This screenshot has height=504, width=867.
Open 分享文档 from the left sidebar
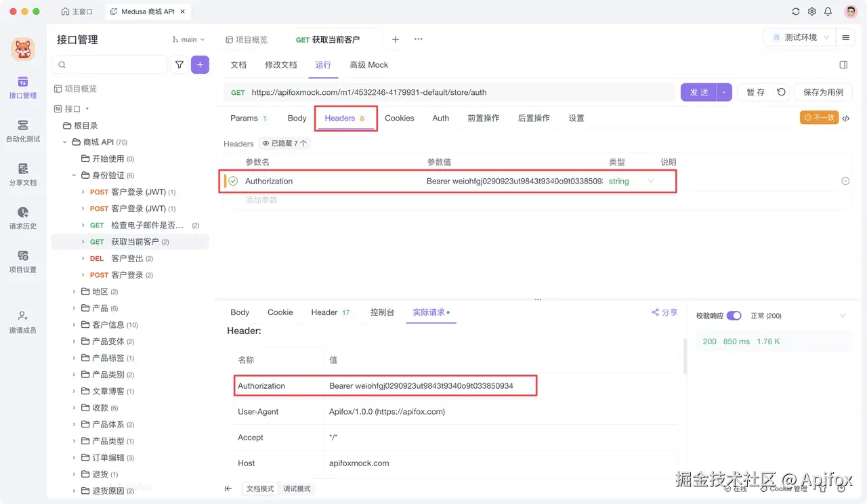tap(24, 176)
